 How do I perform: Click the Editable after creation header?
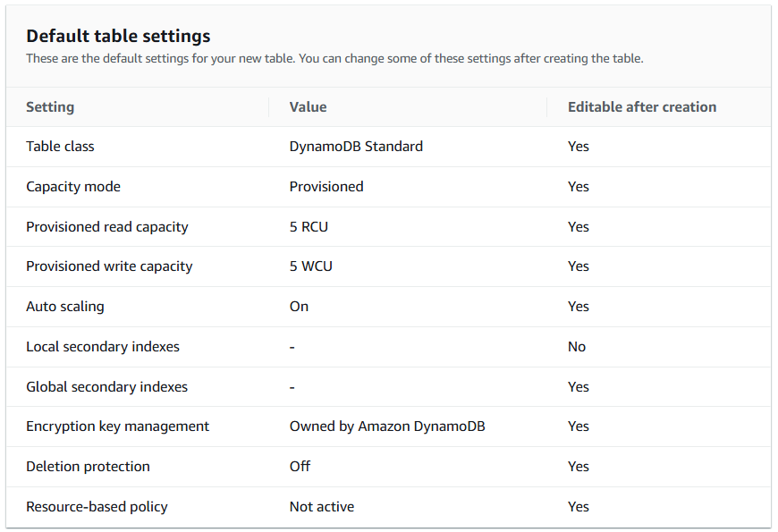pyautogui.click(x=641, y=107)
